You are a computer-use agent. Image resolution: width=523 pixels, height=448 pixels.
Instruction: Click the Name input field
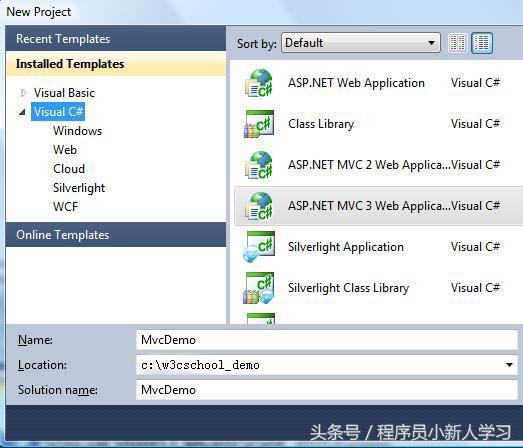(327, 340)
